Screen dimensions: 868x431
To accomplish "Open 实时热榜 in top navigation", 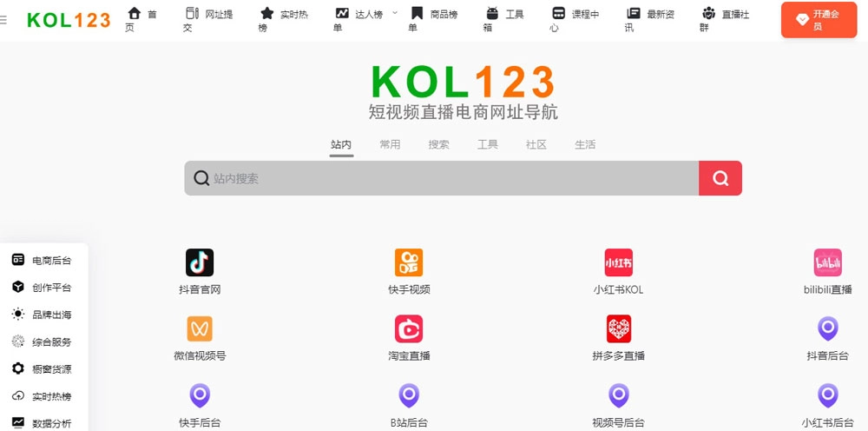I will [x=284, y=20].
